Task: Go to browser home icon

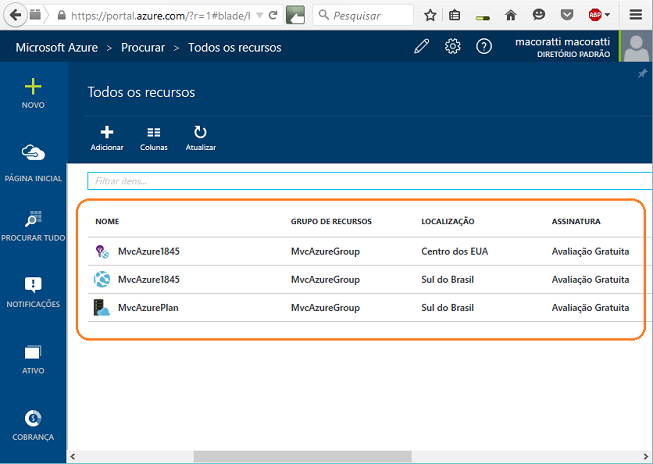Action: tap(511, 15)
